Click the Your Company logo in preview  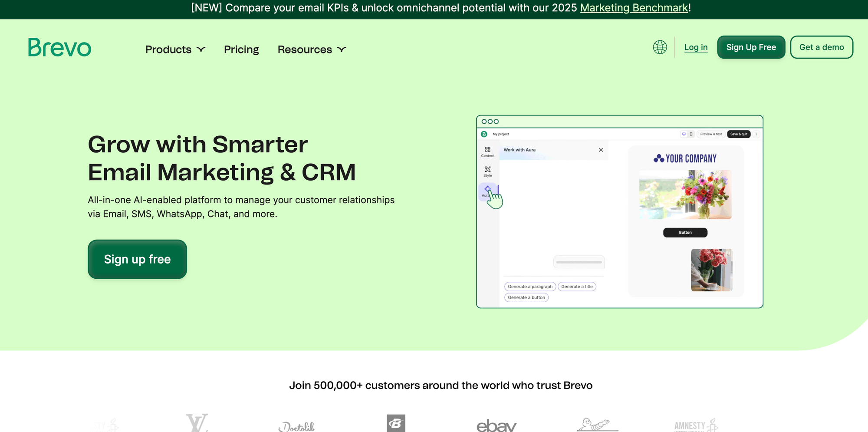[x=685, y=158]
